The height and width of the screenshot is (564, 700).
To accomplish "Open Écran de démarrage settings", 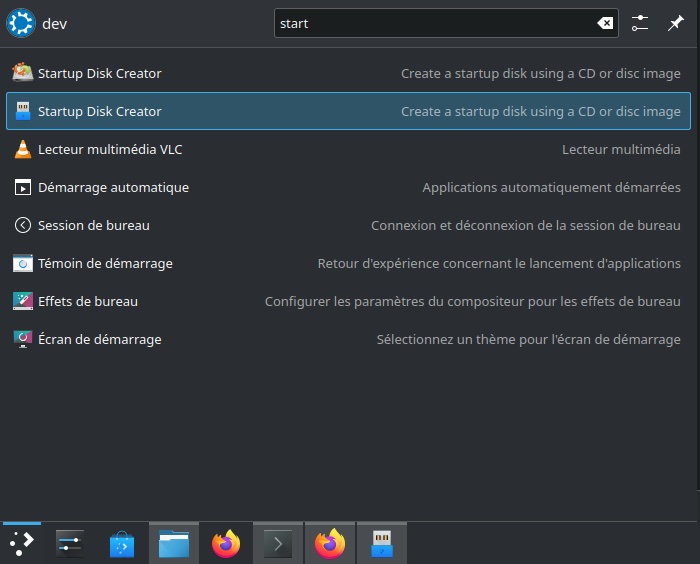I will click(x=348, y=339).
